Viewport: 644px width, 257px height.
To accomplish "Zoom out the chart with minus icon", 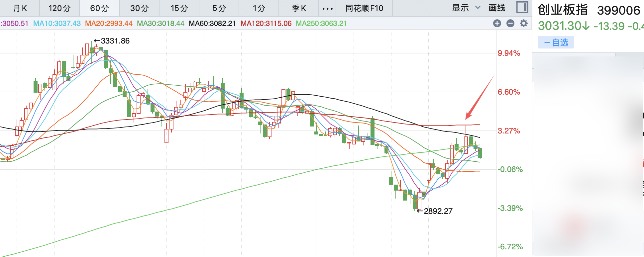I will coord(510,23).
